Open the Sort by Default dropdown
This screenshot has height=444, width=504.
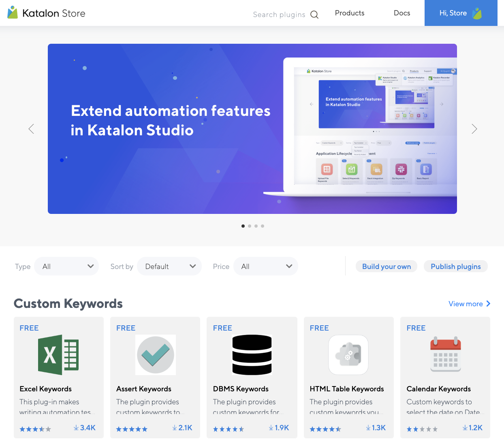[169, 266]
